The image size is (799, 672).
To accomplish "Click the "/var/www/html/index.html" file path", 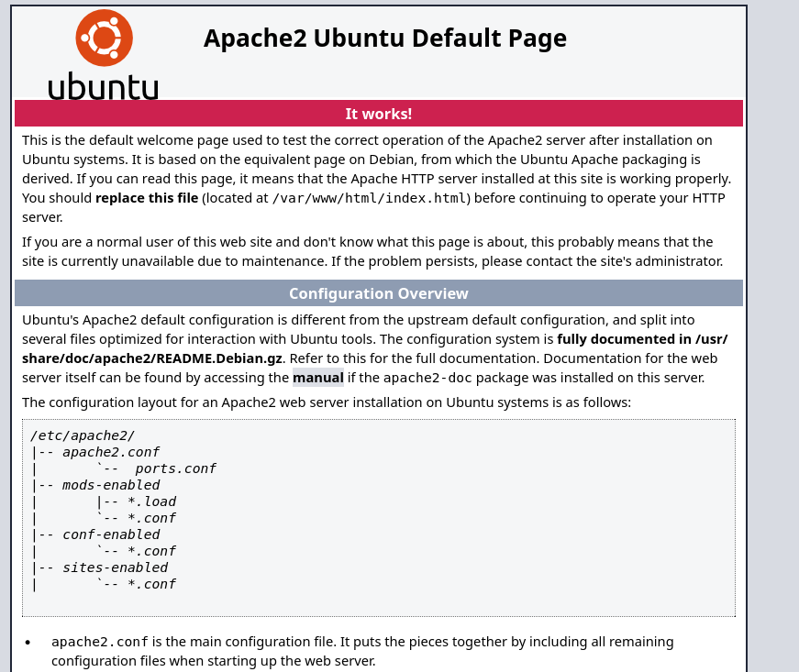I will point(370,198).
